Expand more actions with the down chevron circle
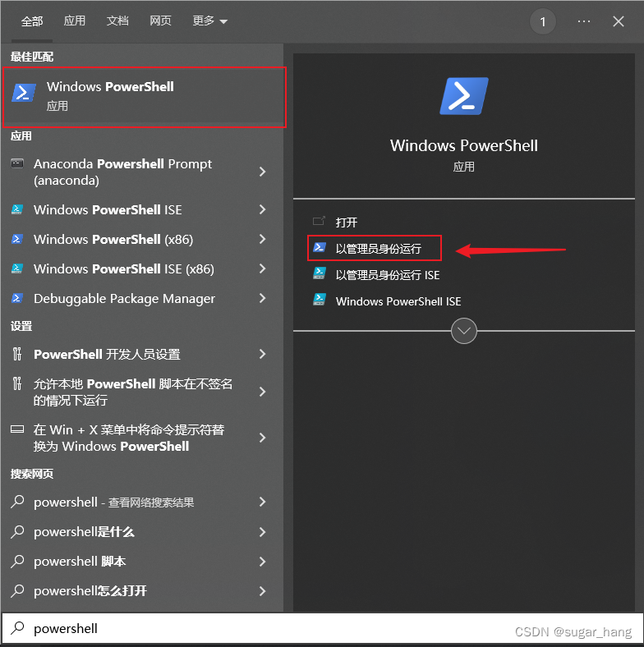Viewport: 644px width, 647px height. 464,331
